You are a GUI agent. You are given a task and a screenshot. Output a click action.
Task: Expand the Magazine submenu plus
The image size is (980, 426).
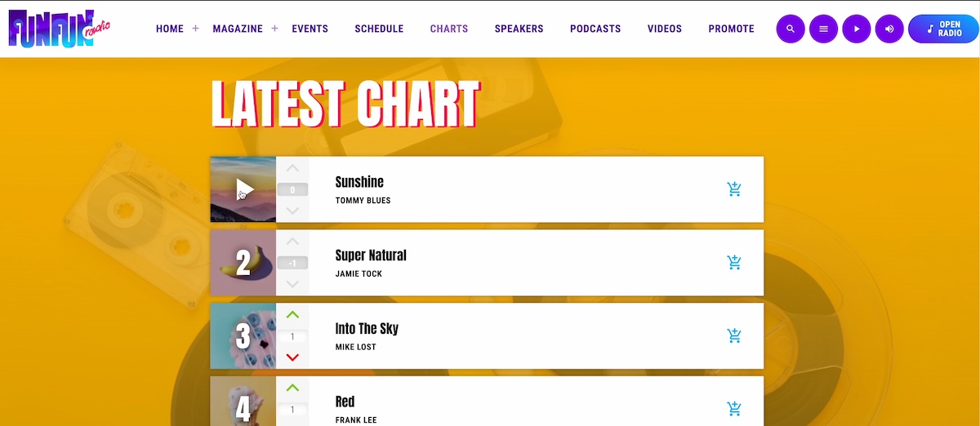[x=274, y=29]
